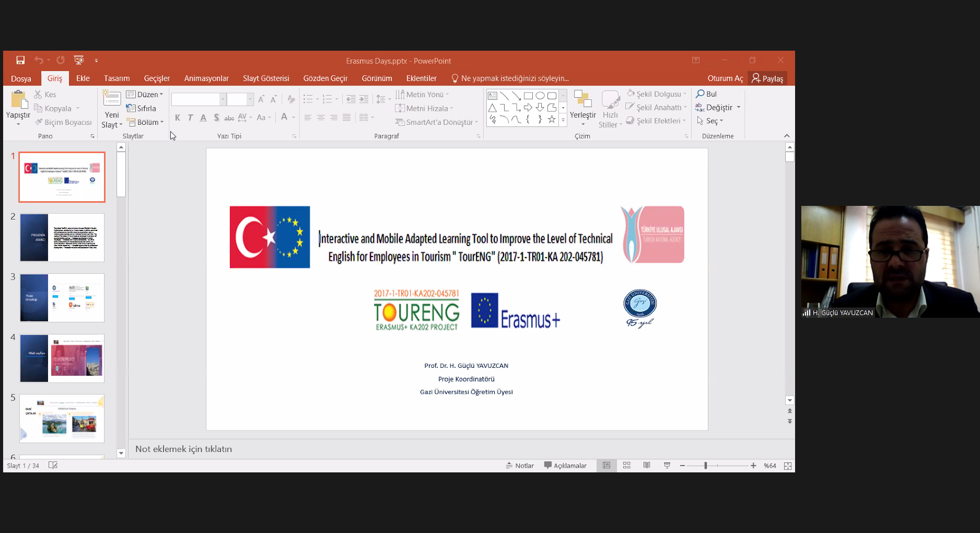Click in the 'Ne yapmak istediğinizi söyleyin' box
This screenshot has width=980, height=533.
tap(510, 78)
